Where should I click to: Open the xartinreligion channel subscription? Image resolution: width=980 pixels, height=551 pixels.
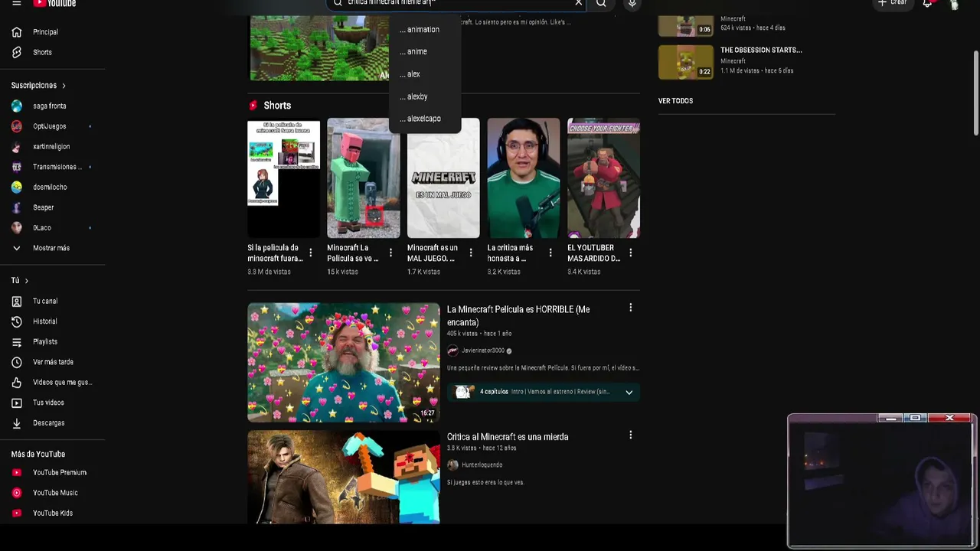coord(53,146)
